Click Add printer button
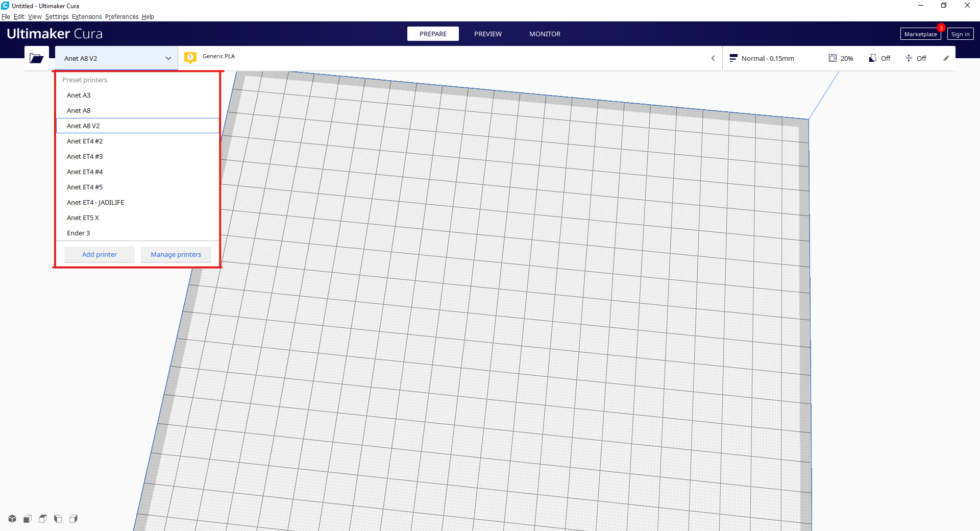 coord(100,254)
